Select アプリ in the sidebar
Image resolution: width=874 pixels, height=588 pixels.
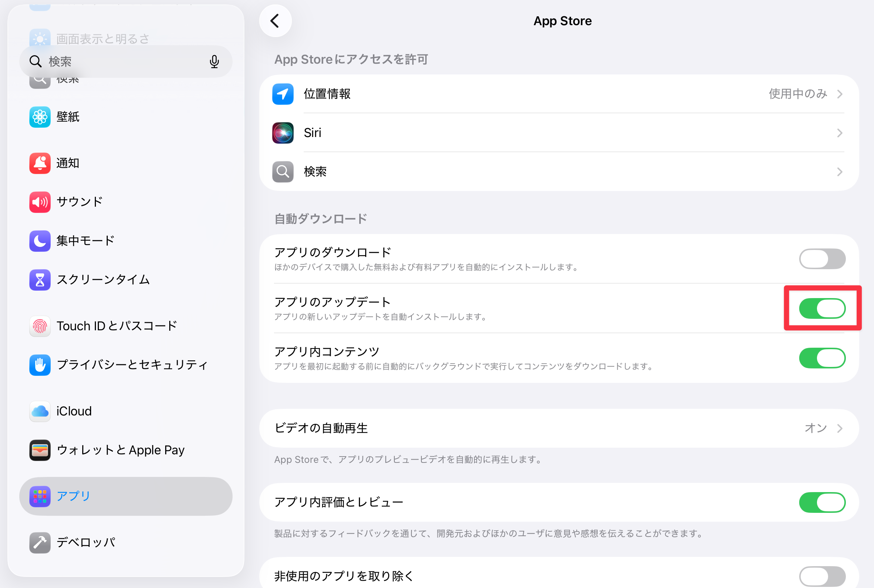pos(126,497)
